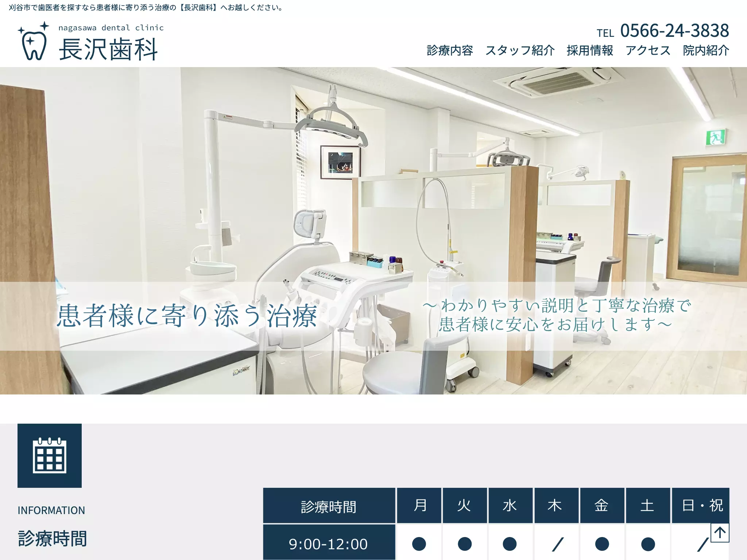Image resolution: width=747 pixels, height=560 pixels.
Task: Click the tooth logo icon
Action: [34, 40]
